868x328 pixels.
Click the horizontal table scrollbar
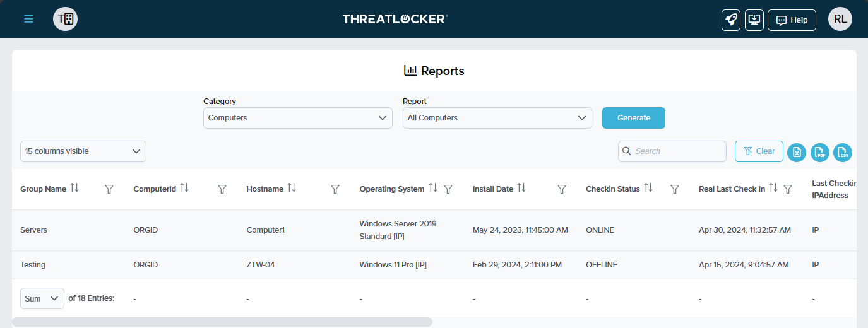click(222, 322)
